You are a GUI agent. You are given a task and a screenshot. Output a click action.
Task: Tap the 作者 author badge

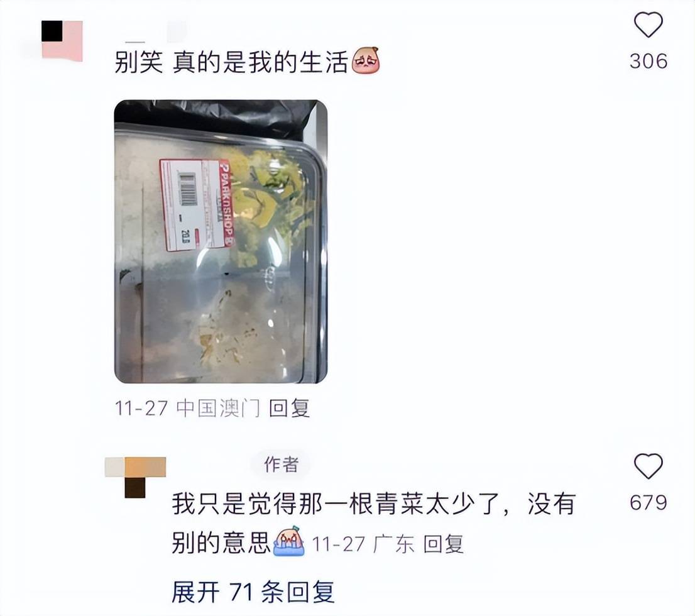[x=281, y=465]
